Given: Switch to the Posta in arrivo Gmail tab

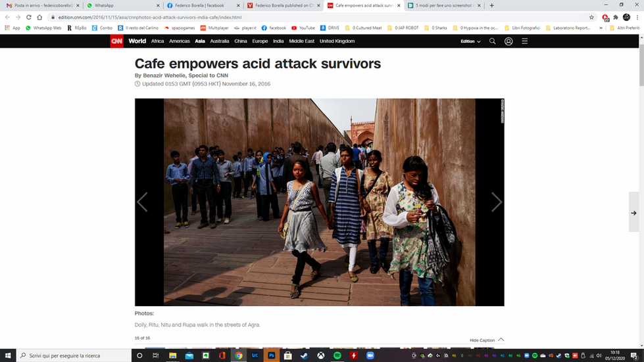Looking at the screenshot, I should (x=43, y=5).
